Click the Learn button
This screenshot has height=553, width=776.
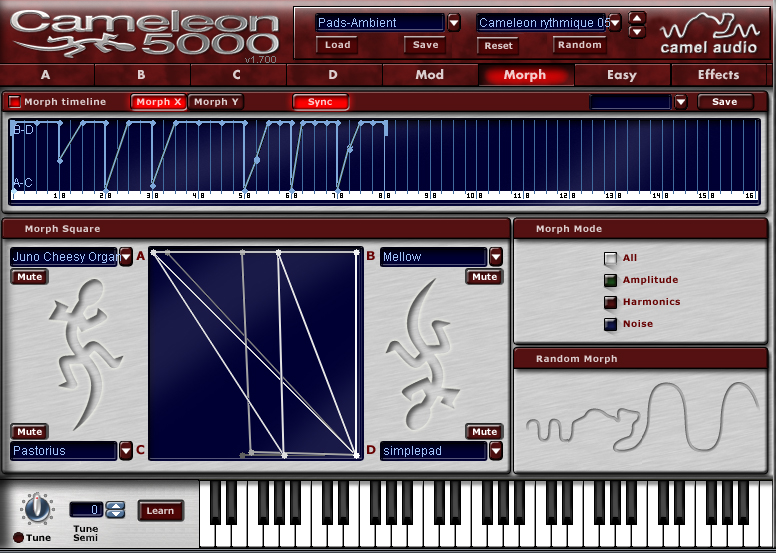click(x=160, y=511)
